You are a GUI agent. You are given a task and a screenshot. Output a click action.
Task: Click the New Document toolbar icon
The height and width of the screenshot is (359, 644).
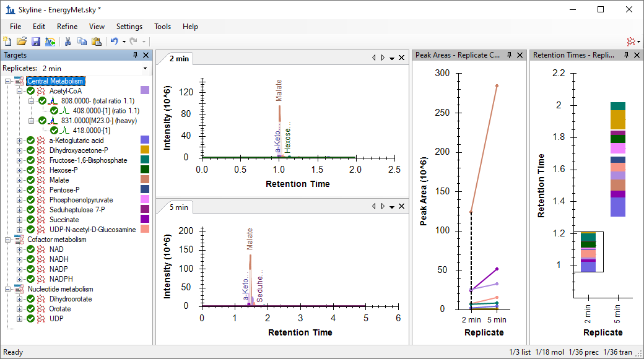pos(7,41)
